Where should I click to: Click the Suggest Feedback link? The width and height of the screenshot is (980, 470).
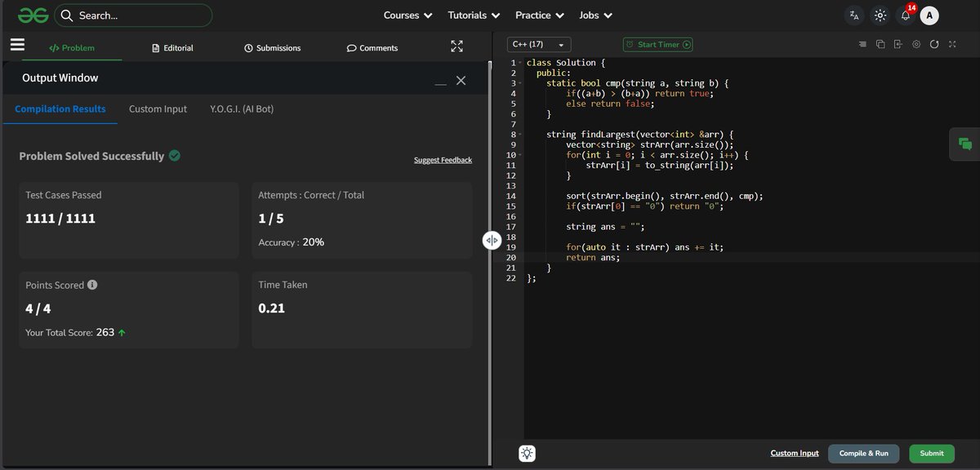[443, 160]
